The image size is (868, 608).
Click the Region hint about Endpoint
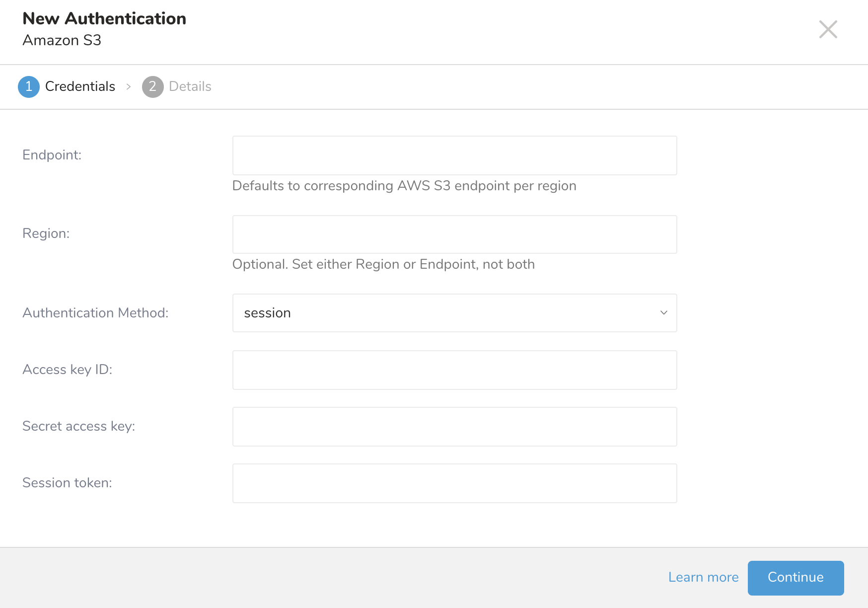pyautogui.click(x=383, y=264)
